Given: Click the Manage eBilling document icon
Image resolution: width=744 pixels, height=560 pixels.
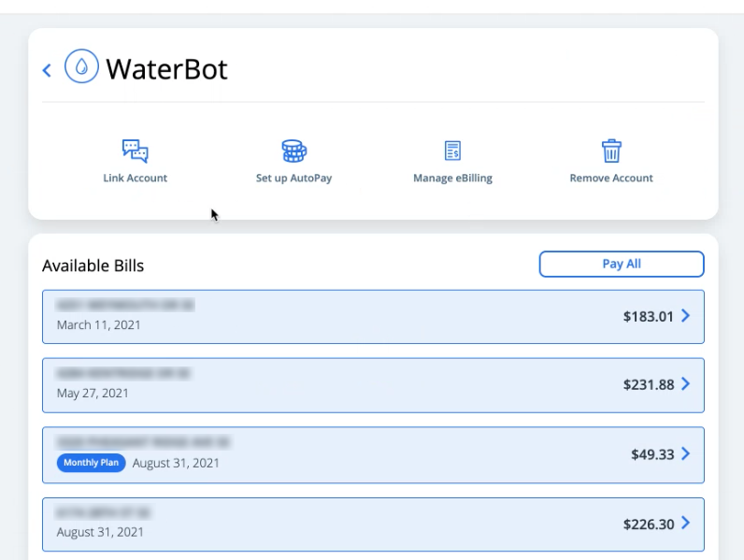Looking at the screenshot, I should [x=452, y=151].
